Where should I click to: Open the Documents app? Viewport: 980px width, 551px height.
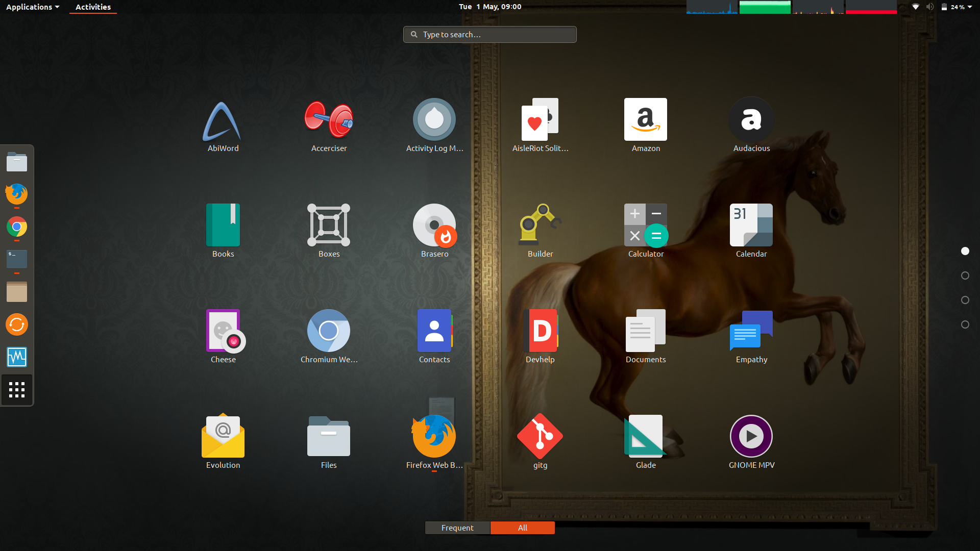pyautogui.click(x=646, y=337)
